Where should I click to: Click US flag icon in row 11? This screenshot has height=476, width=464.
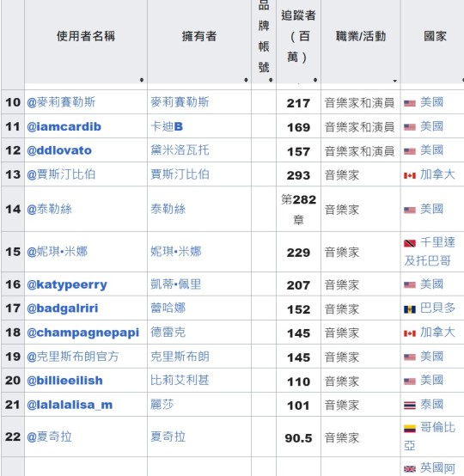(x=410, y=127)
